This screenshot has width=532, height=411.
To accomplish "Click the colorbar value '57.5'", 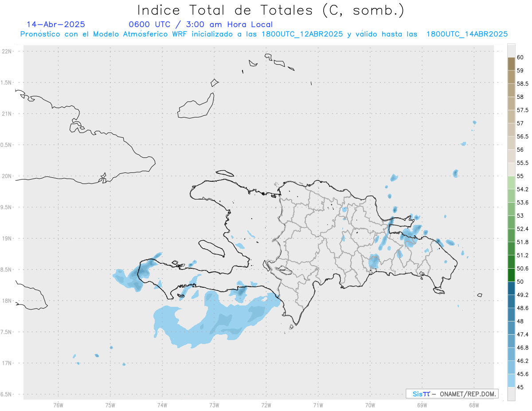I will click(522, 110).
